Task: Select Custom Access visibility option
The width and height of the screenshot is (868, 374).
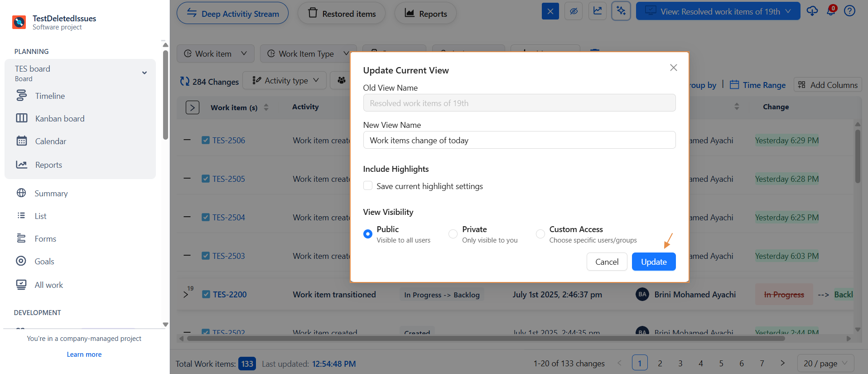Action: tap(540, 234)
